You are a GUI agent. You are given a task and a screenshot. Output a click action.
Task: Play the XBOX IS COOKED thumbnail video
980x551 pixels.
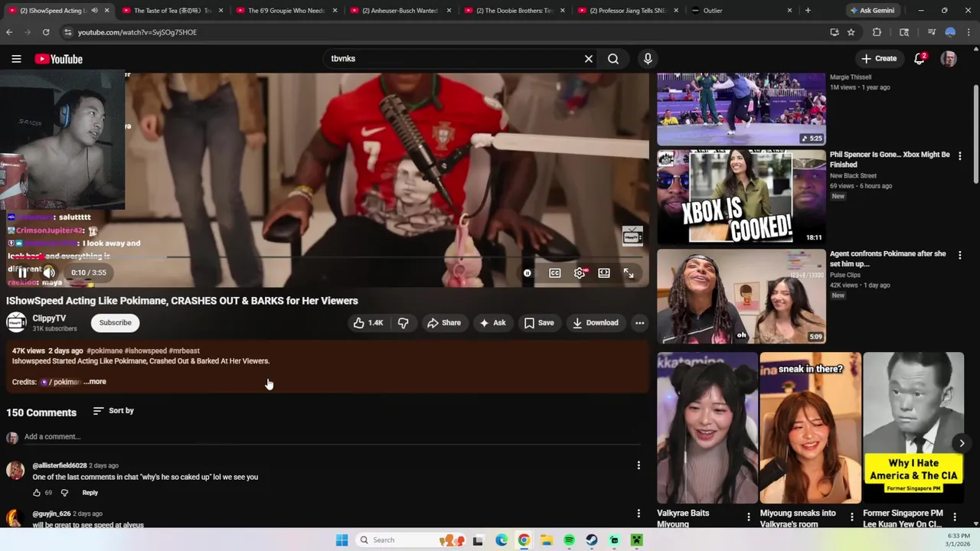tap(741, 197)
